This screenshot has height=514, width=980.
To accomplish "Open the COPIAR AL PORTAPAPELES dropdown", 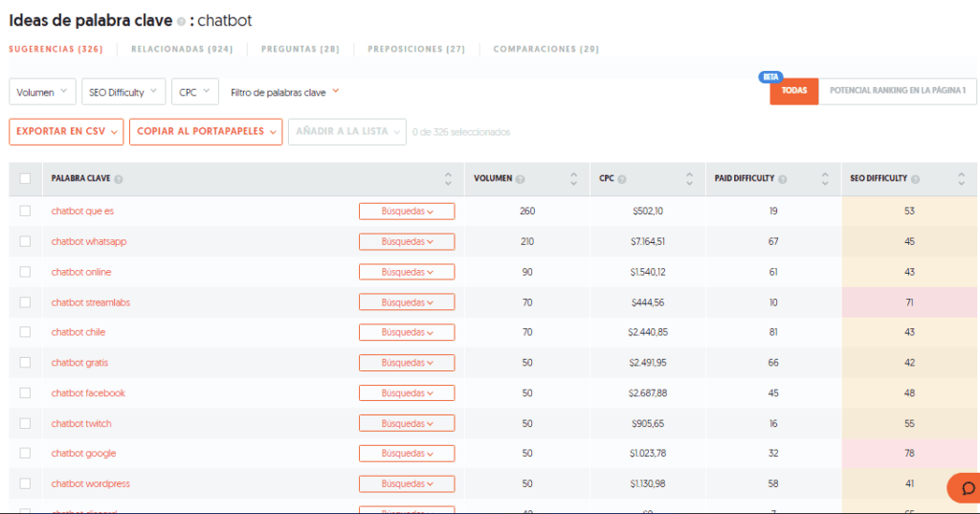I will click(206, 132).
